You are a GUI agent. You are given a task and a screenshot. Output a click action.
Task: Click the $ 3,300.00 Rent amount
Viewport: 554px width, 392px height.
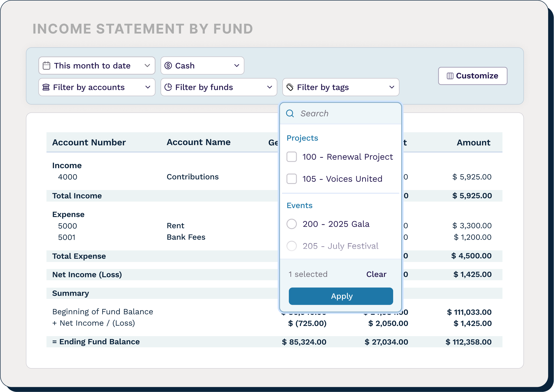click(472, 226)
